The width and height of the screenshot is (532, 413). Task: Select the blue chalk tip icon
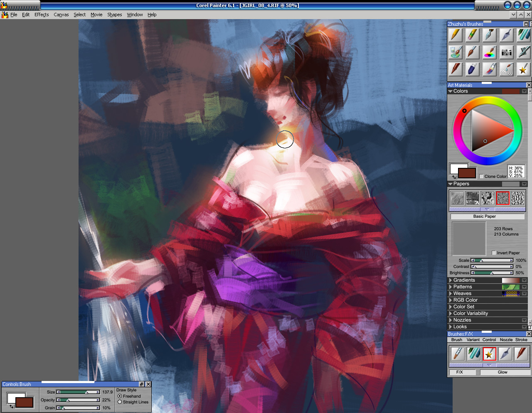(473, 69)
